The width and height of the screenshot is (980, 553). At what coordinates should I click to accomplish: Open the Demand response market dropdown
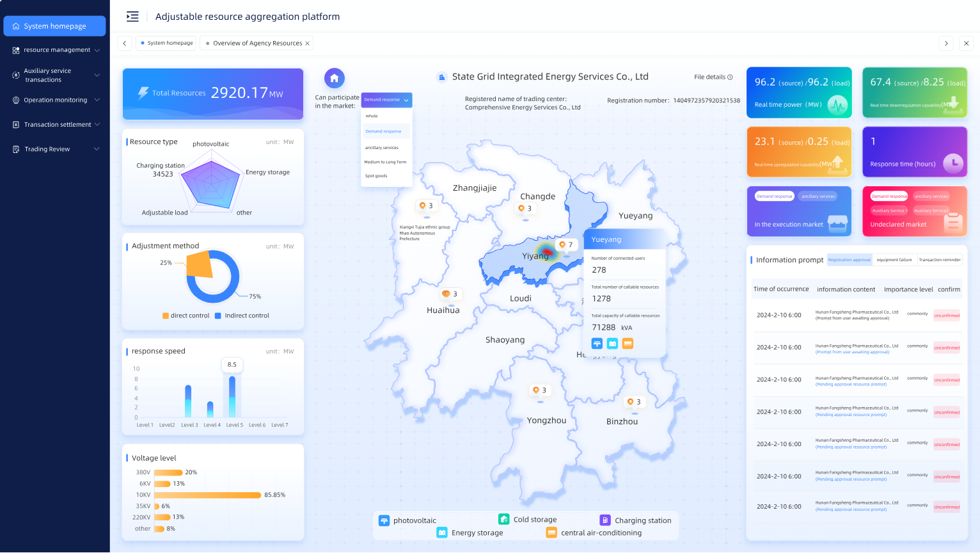pos(386,100)
